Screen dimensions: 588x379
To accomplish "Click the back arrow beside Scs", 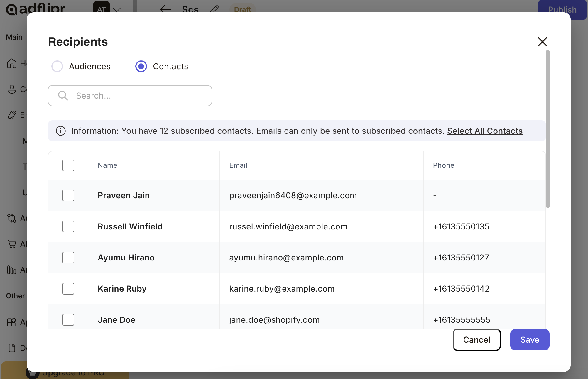I will click(x=165, y=9).
